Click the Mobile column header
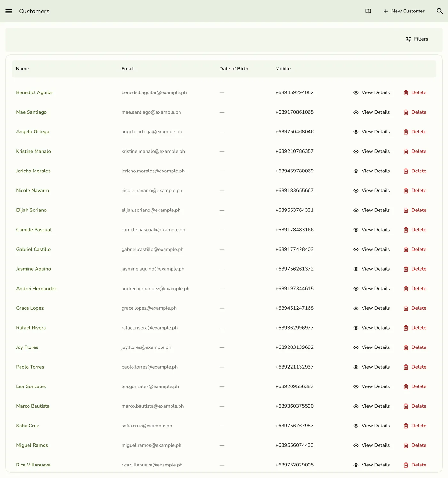The height and width of the screenshot is (478, 448). point(283,69)
